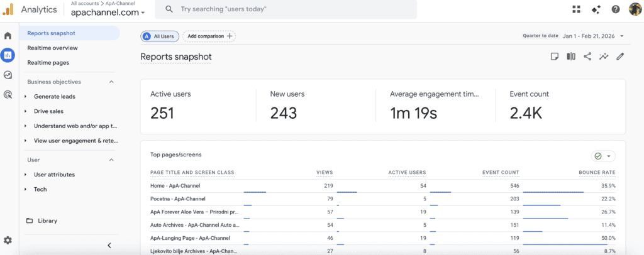
Task: Click the All accounts breadcrumb
Action: click(84, 3)
